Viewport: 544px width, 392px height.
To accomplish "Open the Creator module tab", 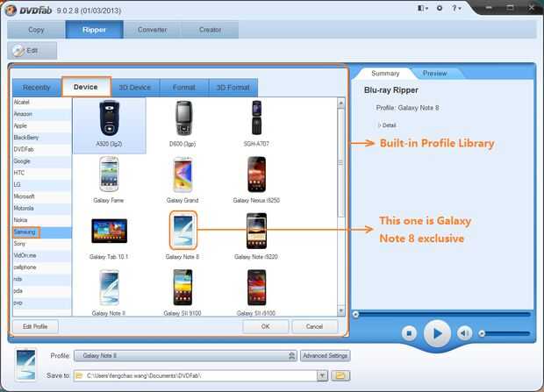I will pyautogui.click(x=210, y=30).
